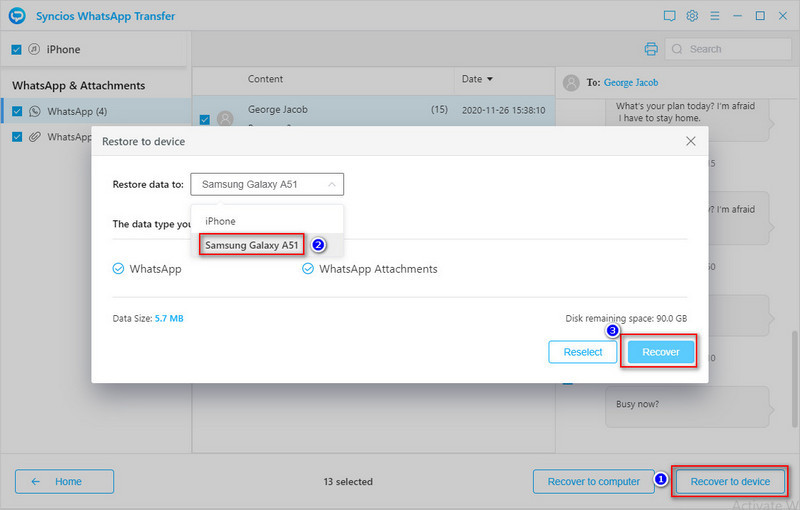Click the paperclip attachments icon in sidebar

pos(35,137)
